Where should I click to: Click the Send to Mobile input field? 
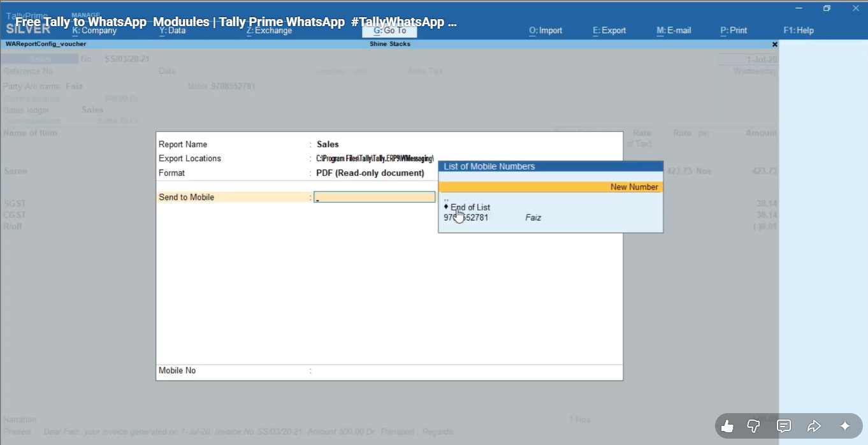pos(374,198)
